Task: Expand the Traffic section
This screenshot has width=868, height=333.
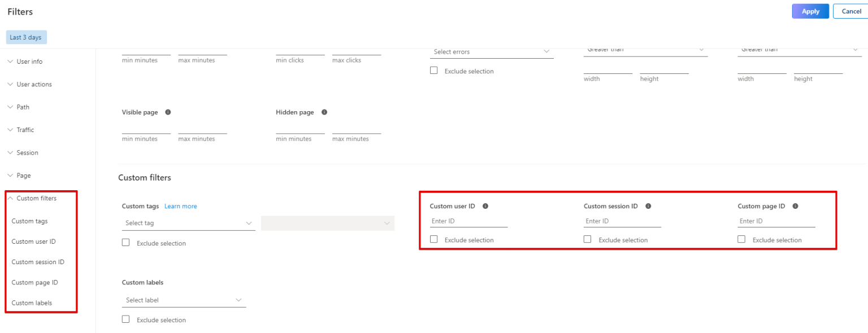Action: pyautogui.click(x=25, y=129)
